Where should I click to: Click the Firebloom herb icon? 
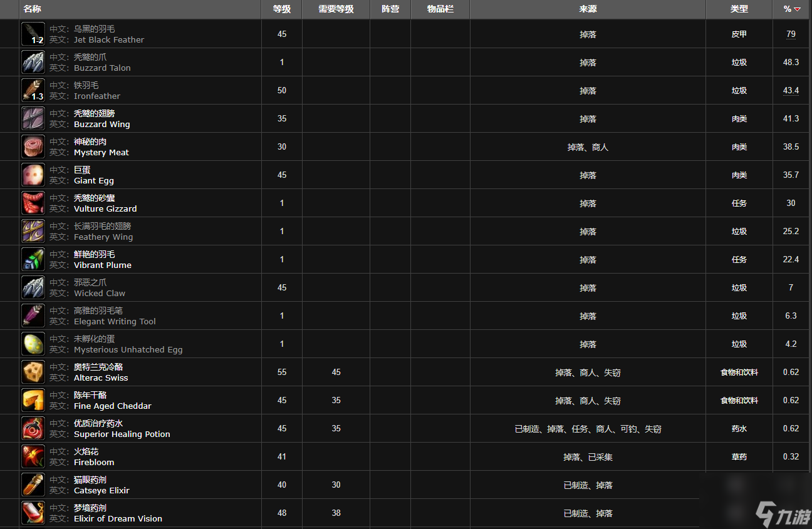click(x=33, y=457)
